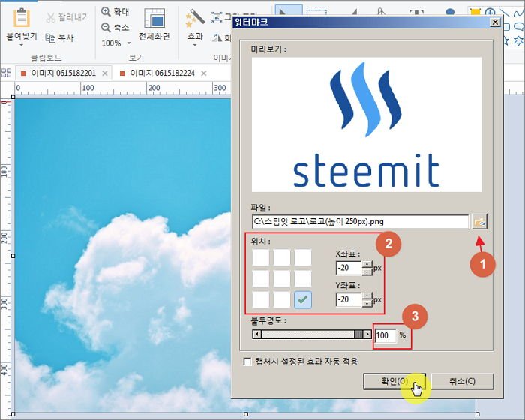Click the opacity percent field showing 100

point(385,335)
